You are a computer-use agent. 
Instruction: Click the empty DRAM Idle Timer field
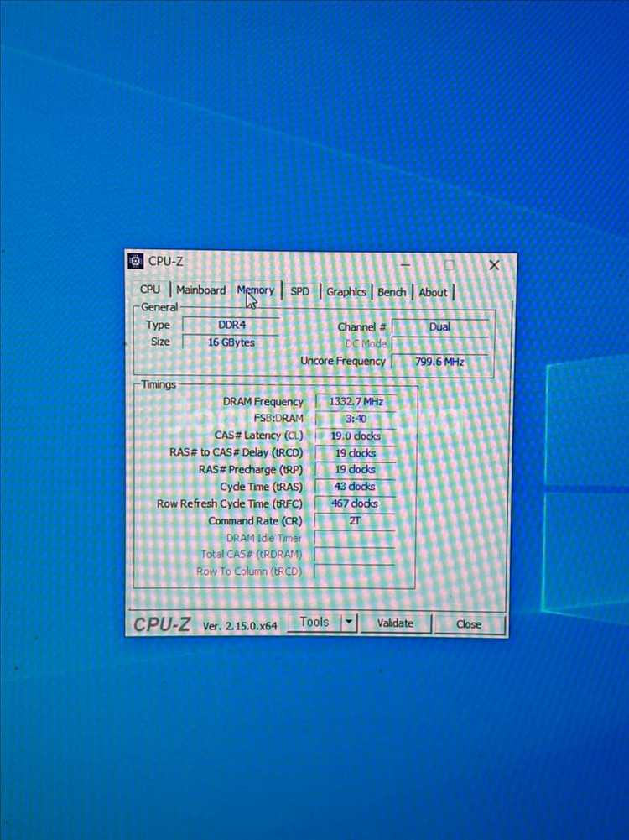point(355,538)
